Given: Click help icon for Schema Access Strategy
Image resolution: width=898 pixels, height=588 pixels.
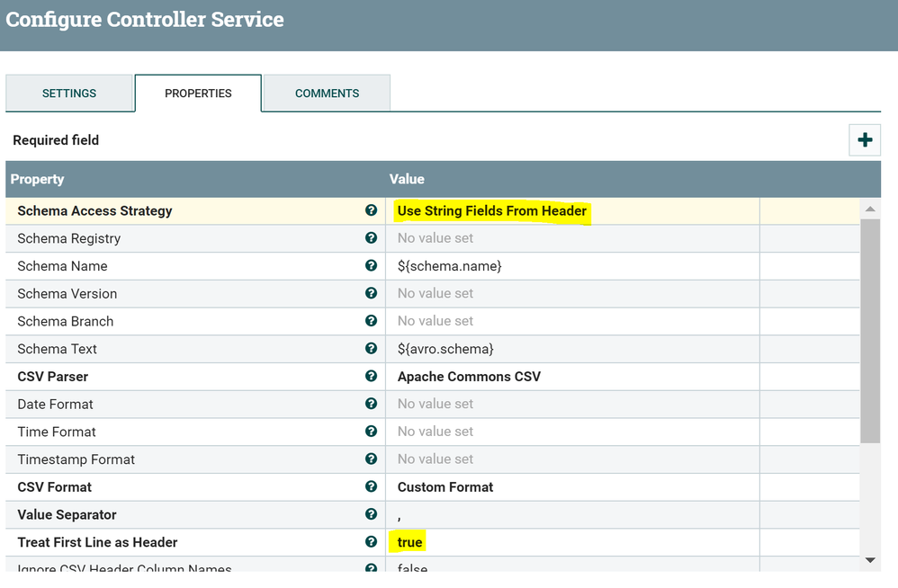Looking at the screenshot, I should 371,210.
